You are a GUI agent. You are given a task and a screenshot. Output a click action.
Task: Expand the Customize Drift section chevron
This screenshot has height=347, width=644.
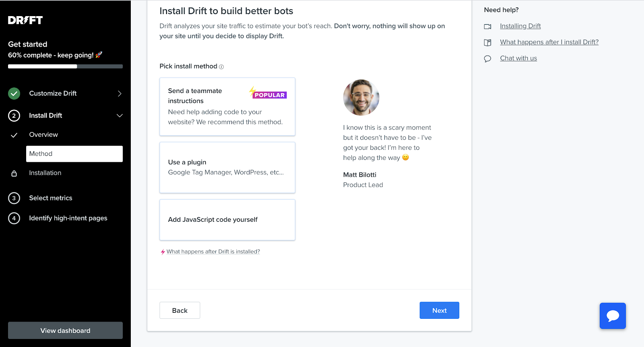click(x=120, y=93)
